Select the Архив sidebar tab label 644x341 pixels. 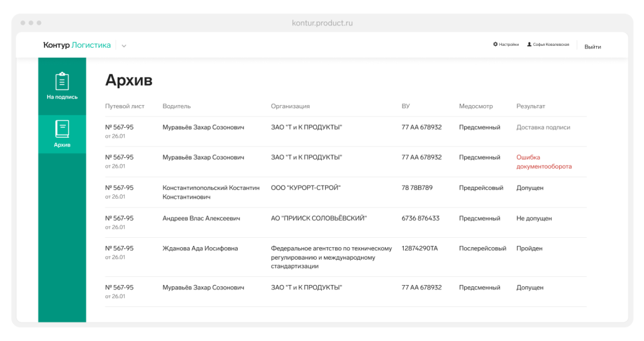(x=62, y=145)
